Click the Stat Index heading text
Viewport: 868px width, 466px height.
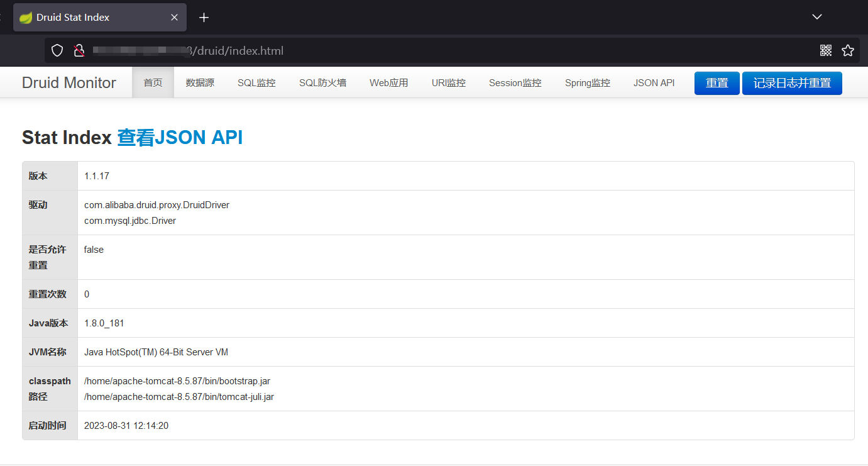pyautogui.click(x=67, y=138)
